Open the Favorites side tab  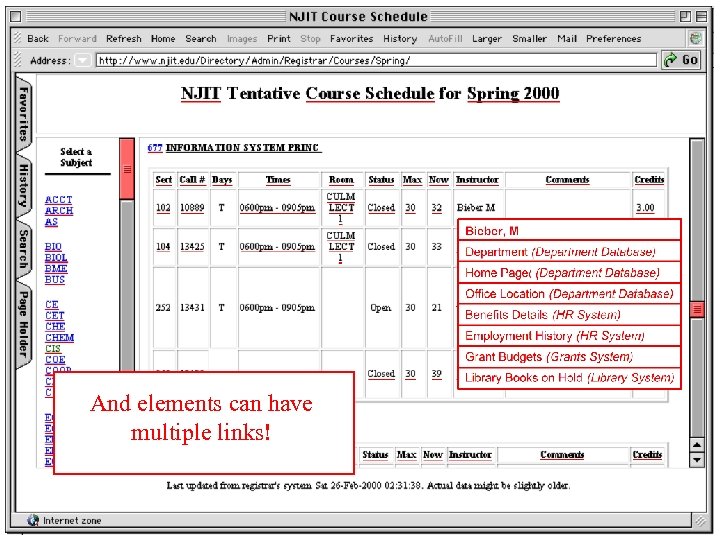point(23,114)
